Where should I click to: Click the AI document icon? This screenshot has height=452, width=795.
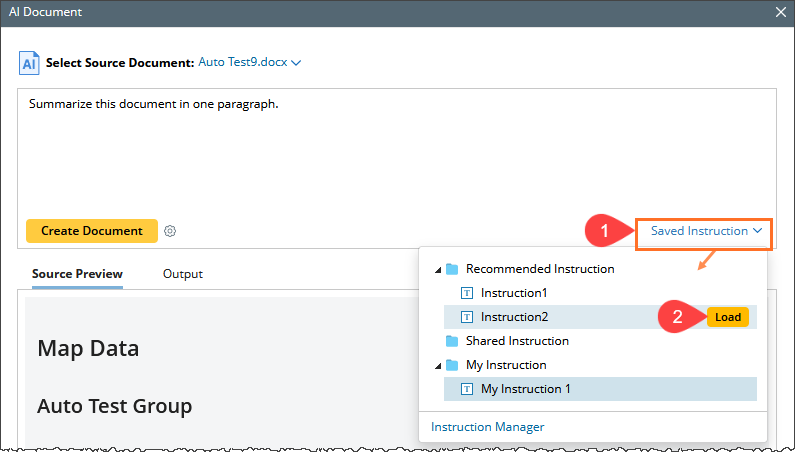coord(30,63)
